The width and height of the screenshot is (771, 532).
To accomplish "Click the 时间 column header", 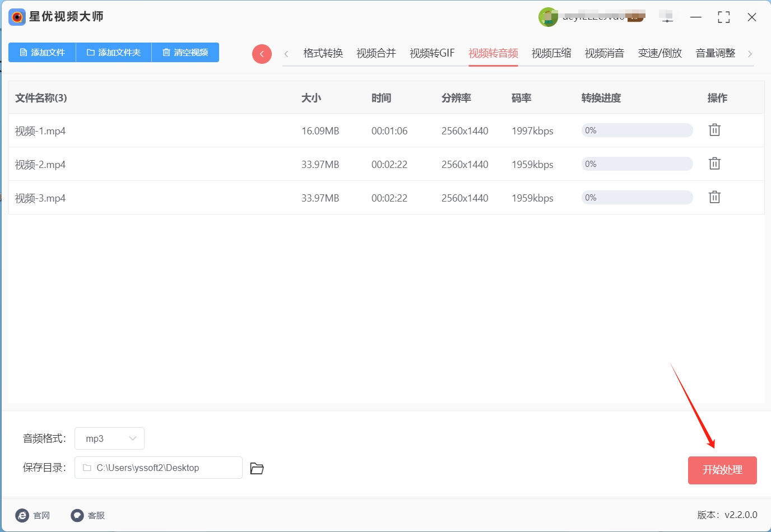I will click(382, 98).
